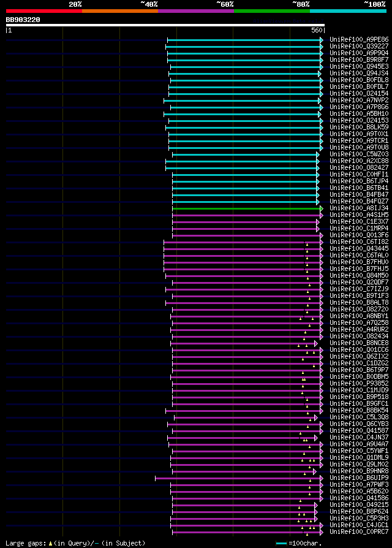Select the UniRef100_O24153 entry
The width and height of the screenshot is (392, 548).
[x=359, y=121]
